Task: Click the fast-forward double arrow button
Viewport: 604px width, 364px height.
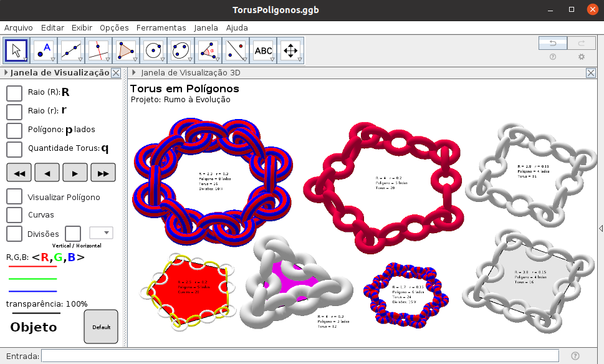Action: coord(103,173)
